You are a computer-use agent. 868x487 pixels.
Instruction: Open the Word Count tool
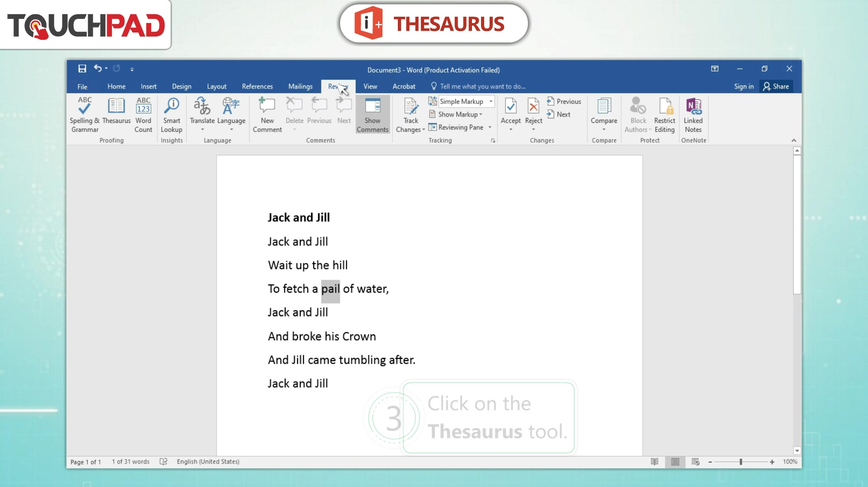[143, 115]
